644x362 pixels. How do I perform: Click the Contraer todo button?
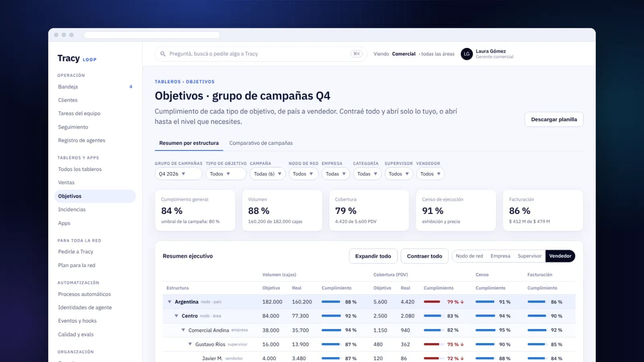click(424, 256)
